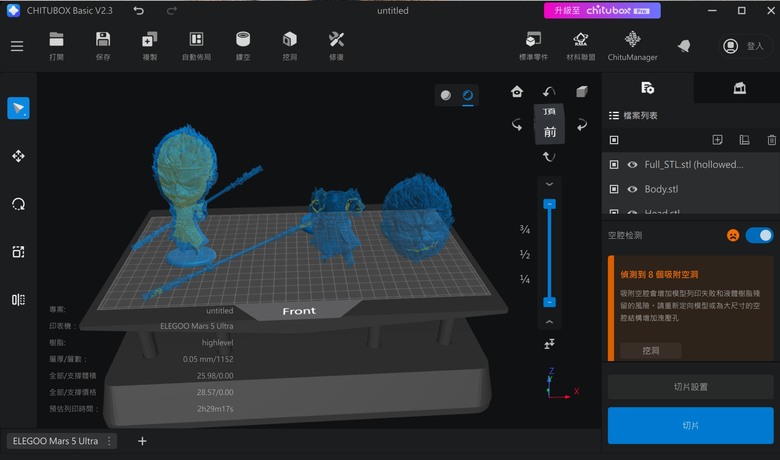Hide Full_STL.stl with eye icon
Screen dimensions: 780x460
point(632,165)
